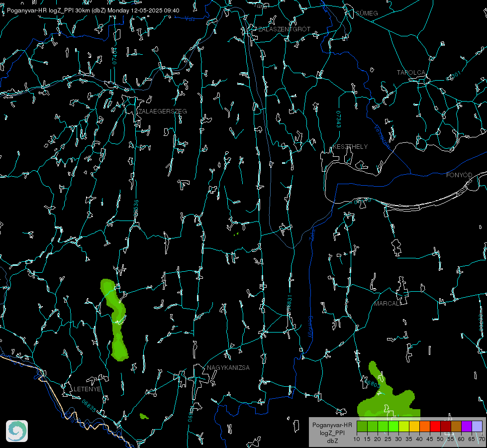
Task: Click the KESZTHELY city label
Action: 350,147
